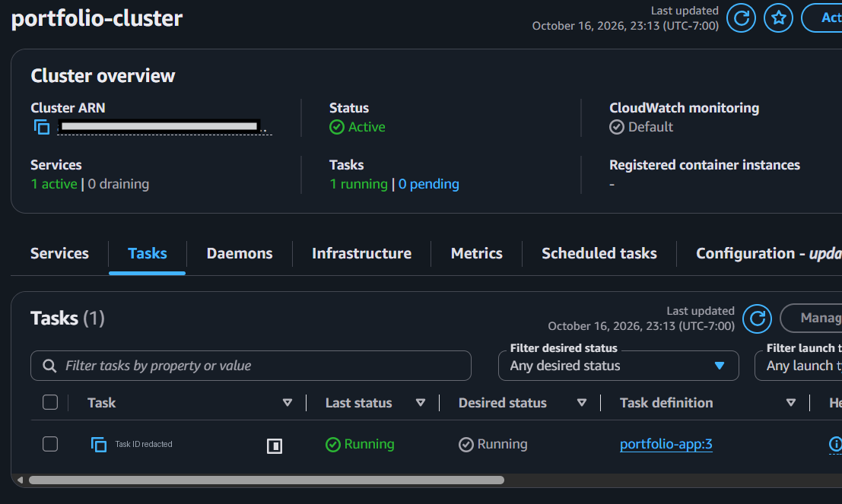This screenshot has width=842, height=504.
Task: Click the 0 draining text
Action: pos(118,184)
